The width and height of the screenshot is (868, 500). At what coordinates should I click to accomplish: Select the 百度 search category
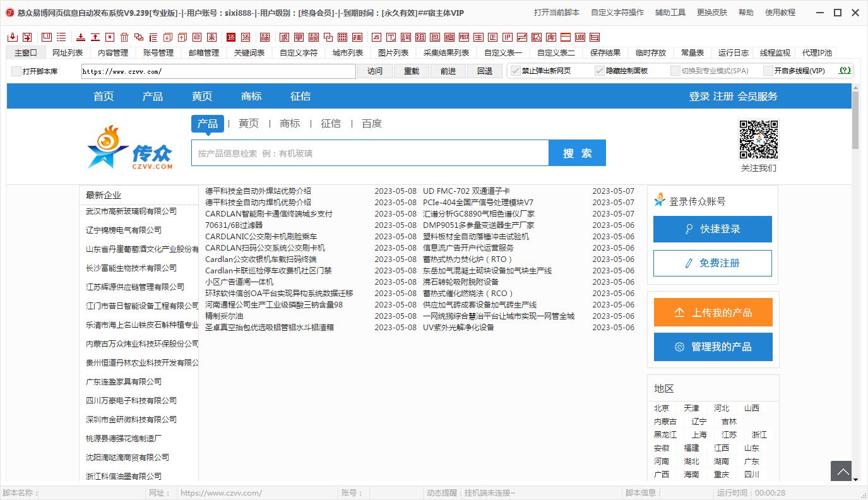(x=372, y=124)
